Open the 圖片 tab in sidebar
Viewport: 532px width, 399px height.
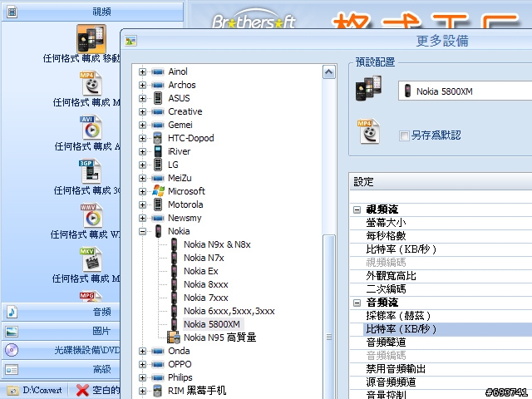point(62,331)
